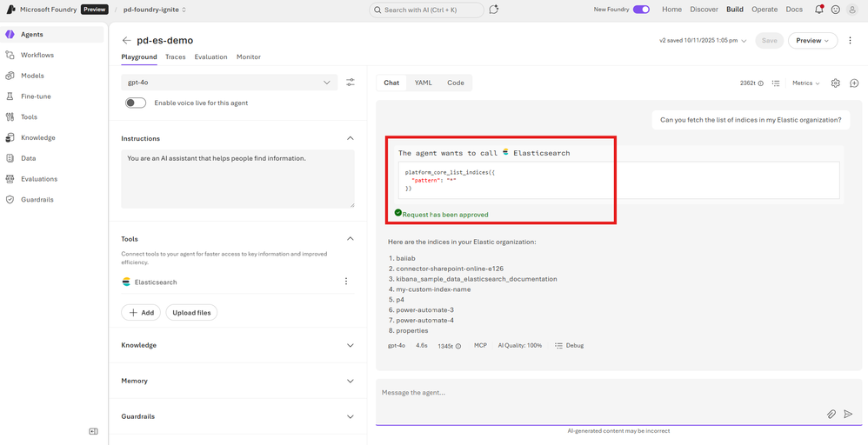Screen dimensions: 868x445
Task: Send the message with the arrow icon
Action: [848, 414]
